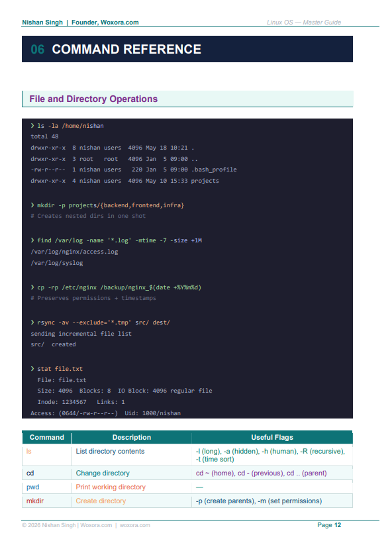392x543 pixels.
Task: Click the 'projects' directory listing line
Action: (x=124, y=181)
